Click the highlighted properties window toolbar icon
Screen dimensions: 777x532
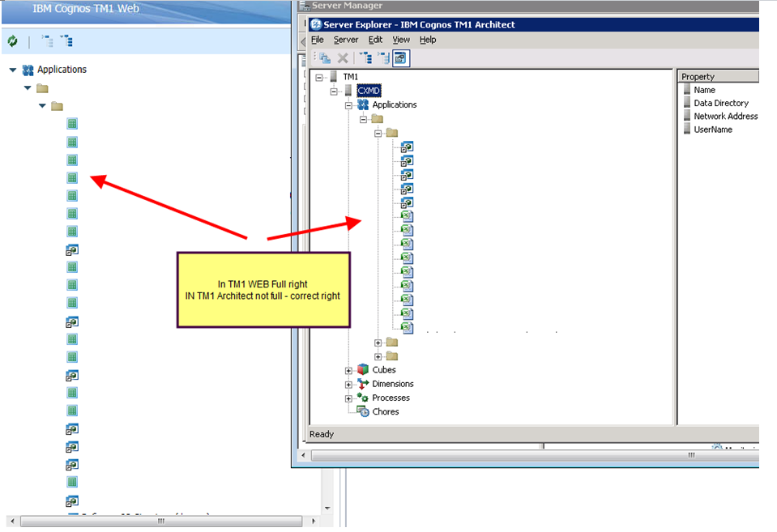tap(402, 57)
